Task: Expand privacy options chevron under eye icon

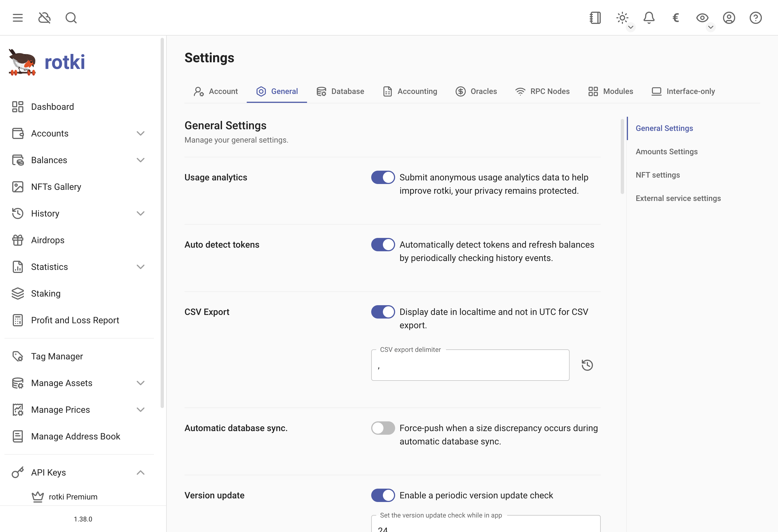Action: [x=710, y=27]
